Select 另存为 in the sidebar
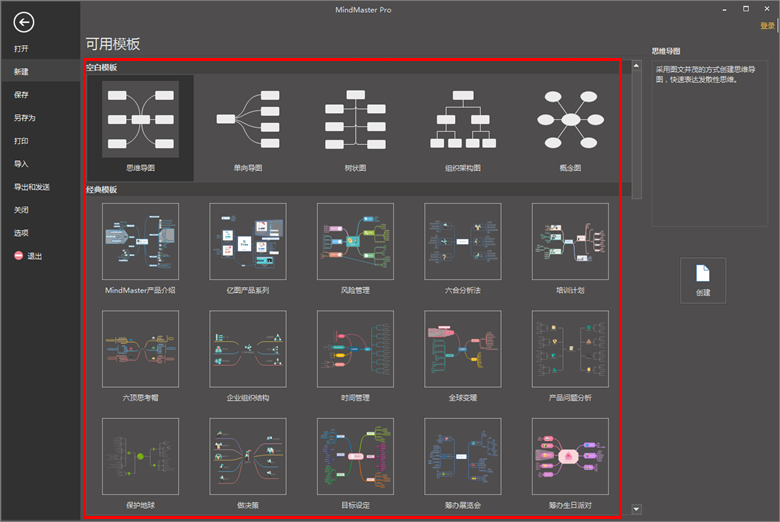This screenshot has width=780, height=522. click(x=24, y=118)
